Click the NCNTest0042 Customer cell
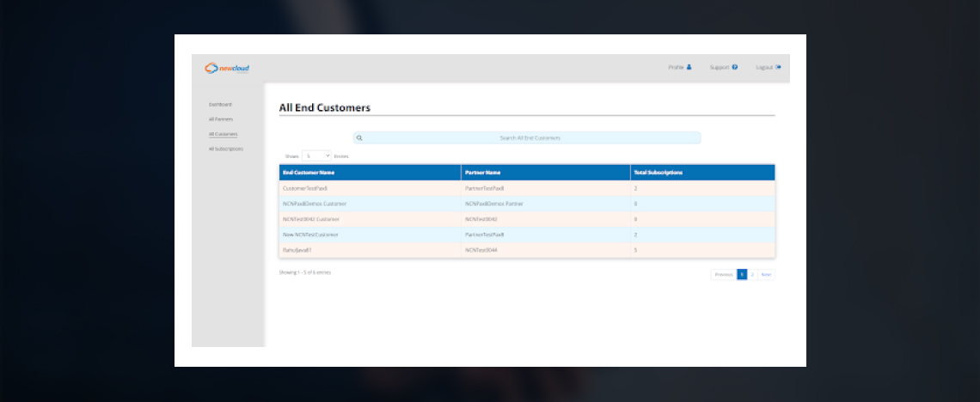Screen dimensions: 980x402 coord(370,219)
